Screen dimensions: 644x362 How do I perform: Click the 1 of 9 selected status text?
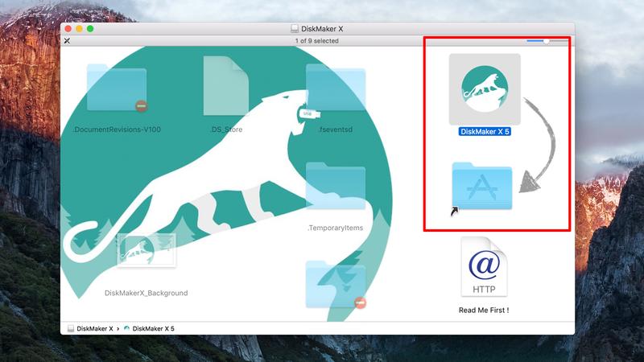click(316, 41)
